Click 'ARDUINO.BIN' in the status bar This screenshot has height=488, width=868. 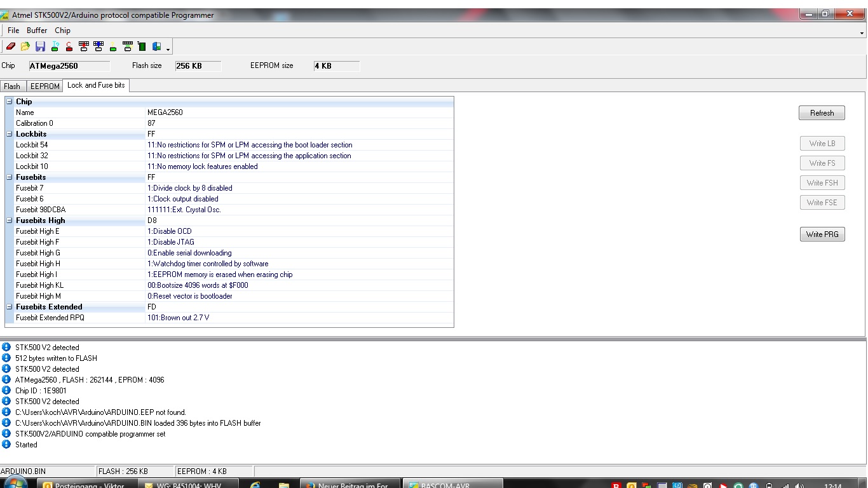tap(24, 471)
